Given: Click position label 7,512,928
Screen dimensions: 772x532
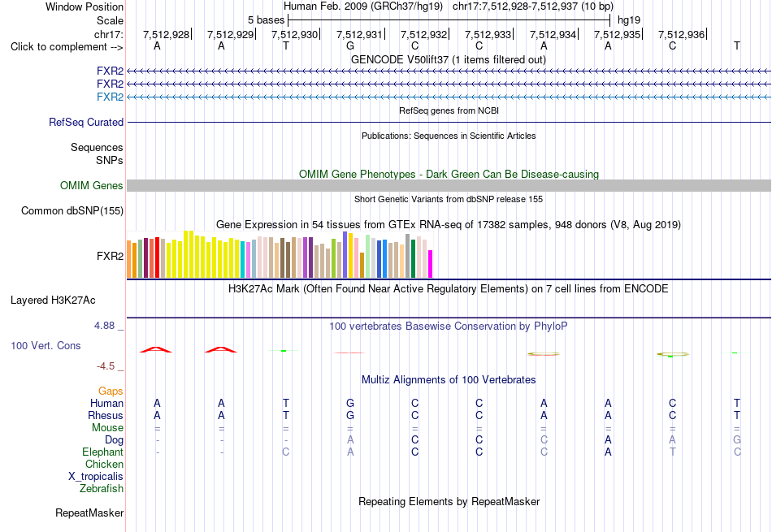Looking at the screenshot, I should tap(167, 34).
